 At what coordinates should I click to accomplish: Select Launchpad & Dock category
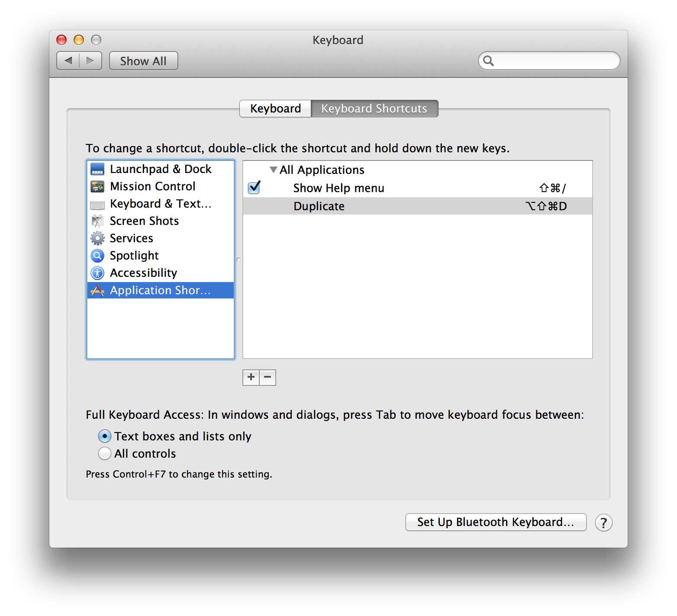[x=161, y=169]
